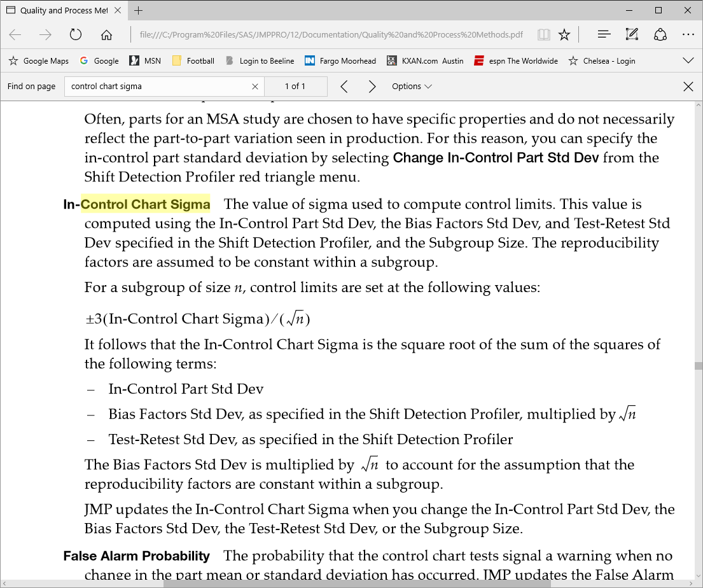Close the Find on page bar
The image size is (703, 588).
pos(688,87)
